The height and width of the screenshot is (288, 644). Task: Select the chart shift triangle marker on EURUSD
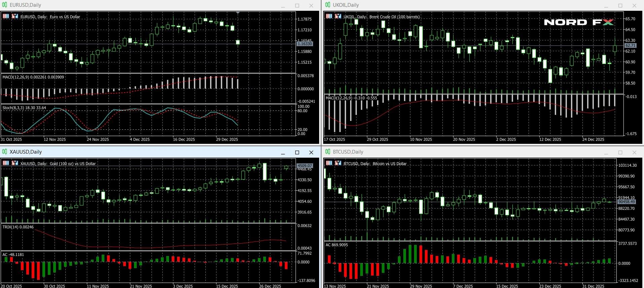pos(238,13)
